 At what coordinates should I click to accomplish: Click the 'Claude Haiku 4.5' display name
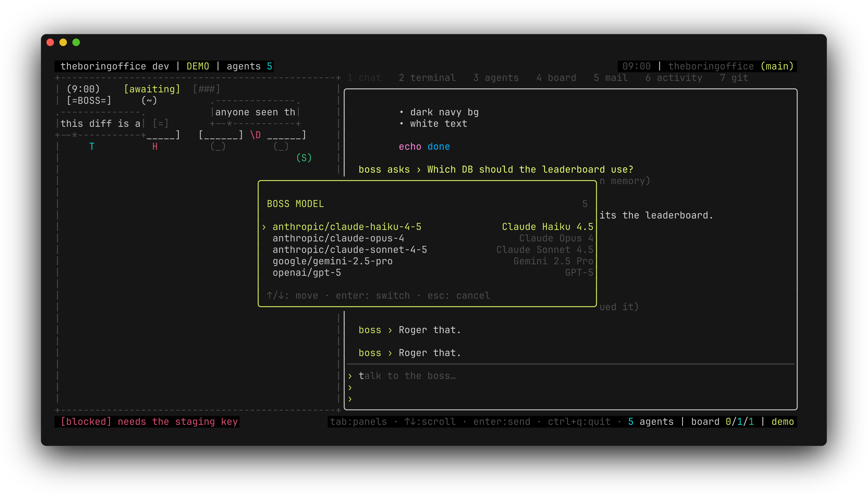tap(547, 227)
